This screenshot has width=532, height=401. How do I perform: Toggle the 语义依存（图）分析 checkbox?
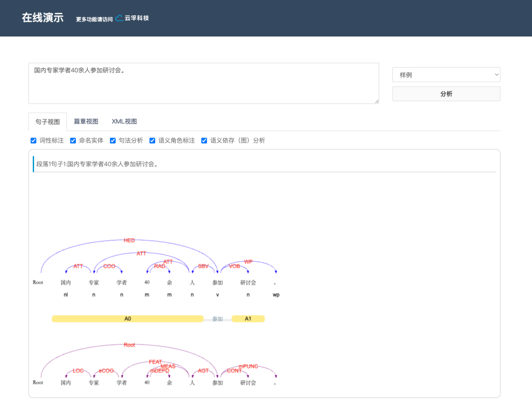205,141
